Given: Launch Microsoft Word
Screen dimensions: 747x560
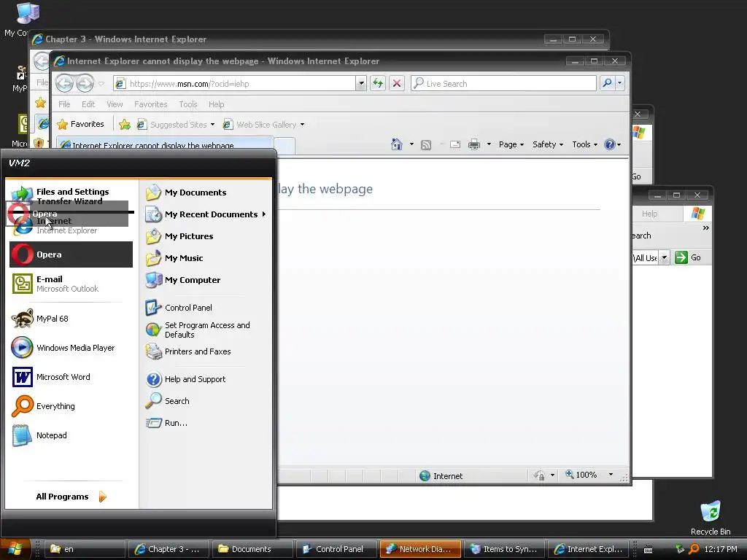Looking at the screenshot, I should pyautogui.click(x=71, y=377).
